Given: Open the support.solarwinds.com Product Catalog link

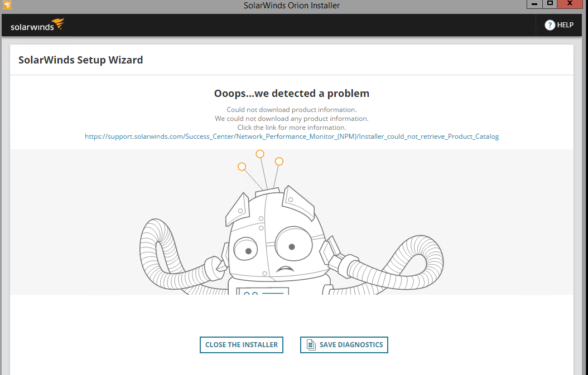Looking at the screenshot, I should click(x=292, y=137).
